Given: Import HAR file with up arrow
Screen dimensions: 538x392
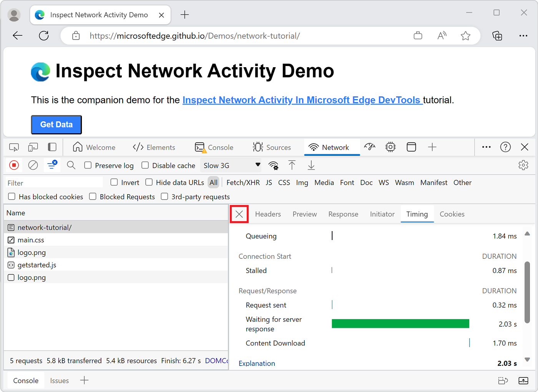Looking at the screenshot, I should click(292, 165).
